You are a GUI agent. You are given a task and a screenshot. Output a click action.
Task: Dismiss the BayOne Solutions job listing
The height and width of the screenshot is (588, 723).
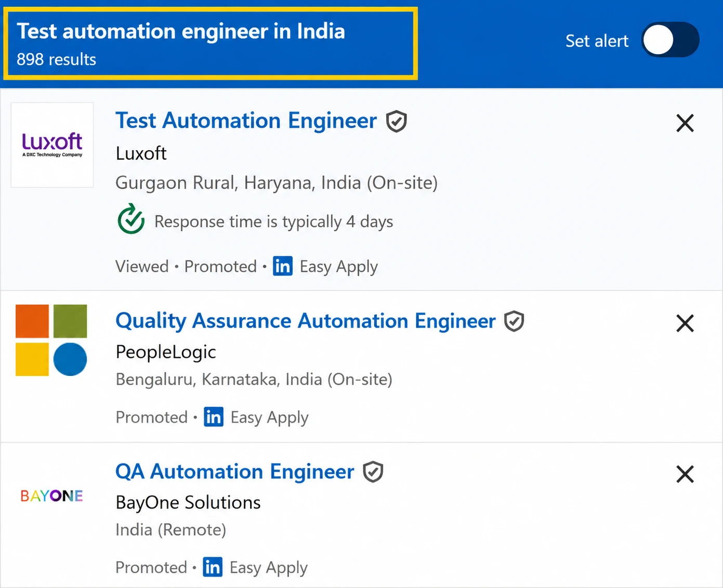685,474
